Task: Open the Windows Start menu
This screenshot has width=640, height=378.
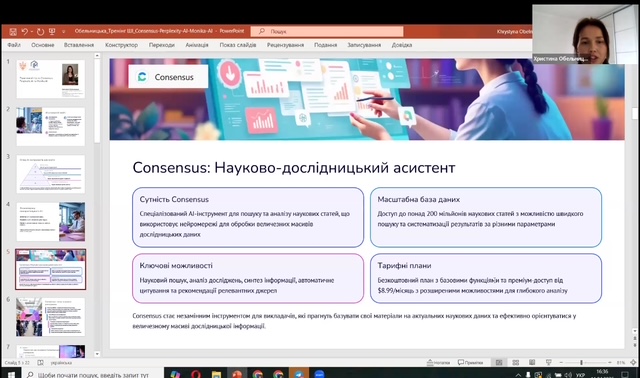Action: click(11, 374)
